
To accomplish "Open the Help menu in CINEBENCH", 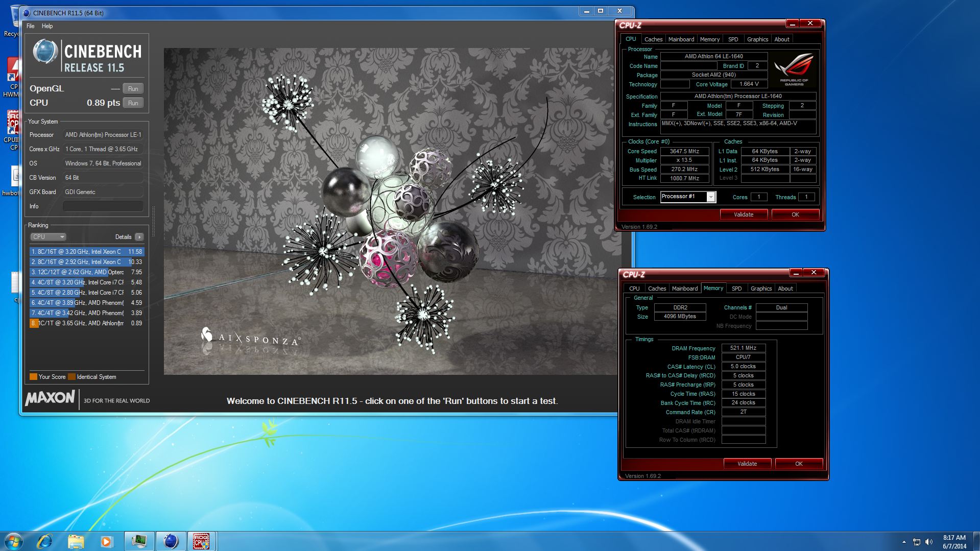I will click(x=47, y=26).
